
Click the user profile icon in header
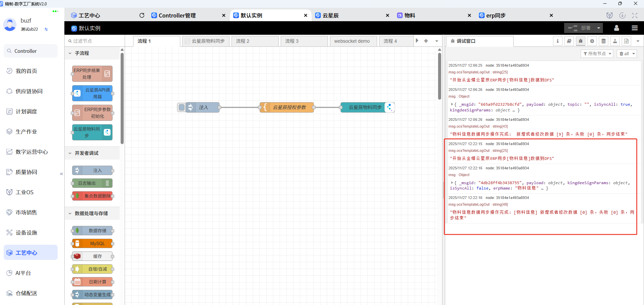click(616, 28)
